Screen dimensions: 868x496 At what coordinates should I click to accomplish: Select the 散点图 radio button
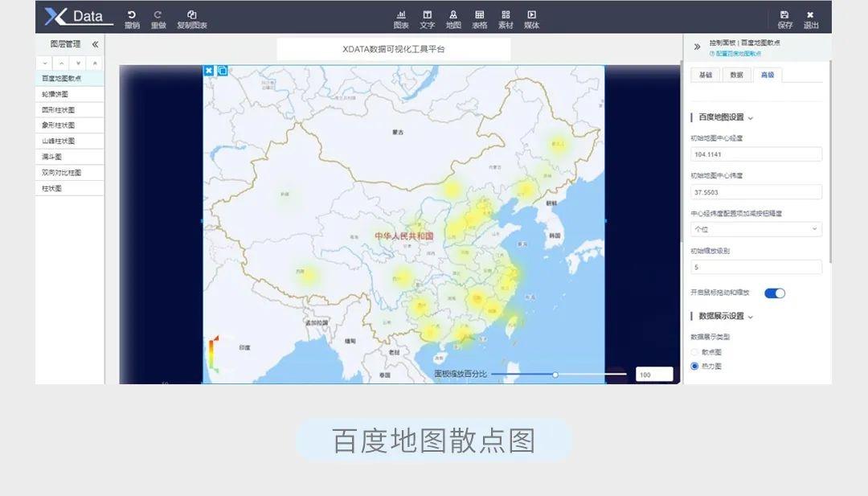(694, 352)
